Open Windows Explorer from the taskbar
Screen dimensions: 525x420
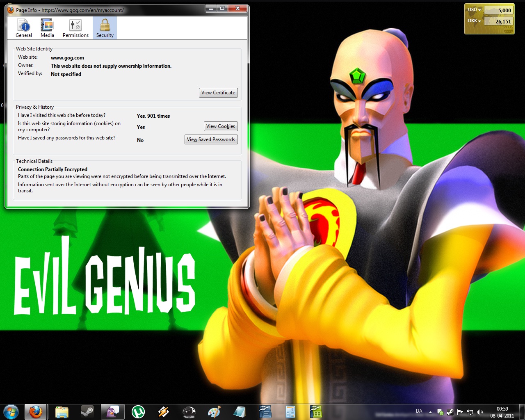pyautogui.click(x=62, y=412)
